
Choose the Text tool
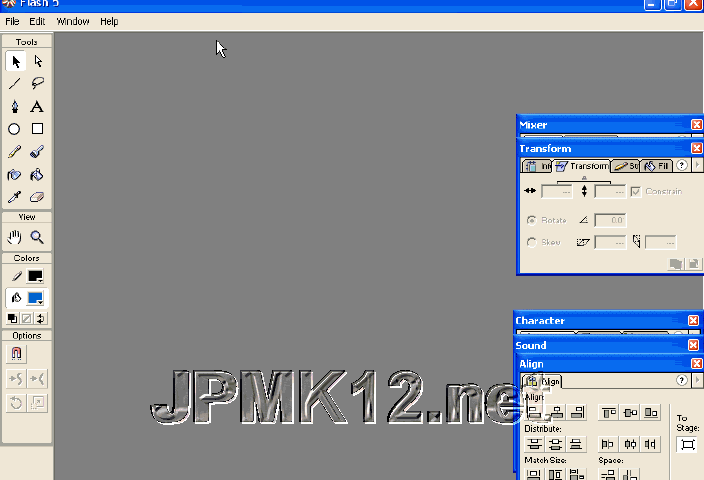[x=37, y=107]
